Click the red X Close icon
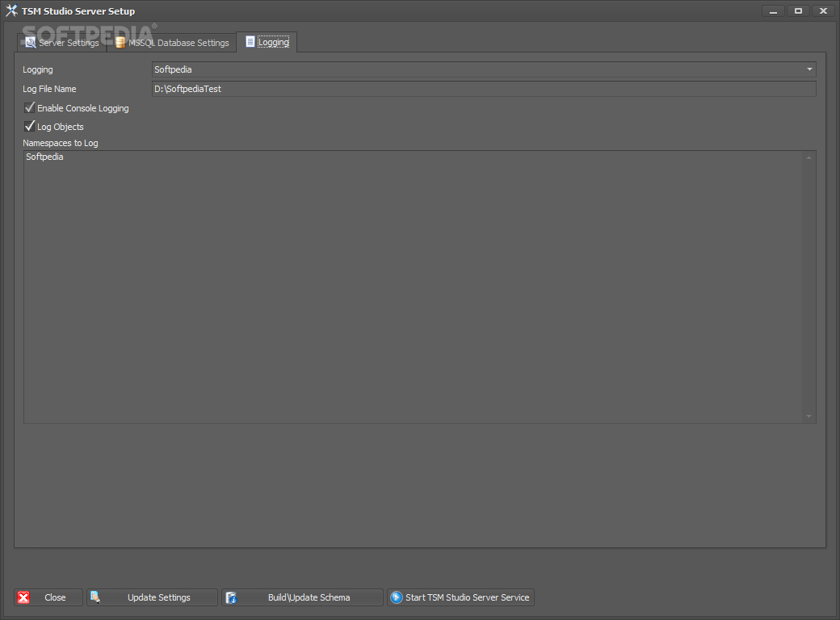 (x=23, y=597)
